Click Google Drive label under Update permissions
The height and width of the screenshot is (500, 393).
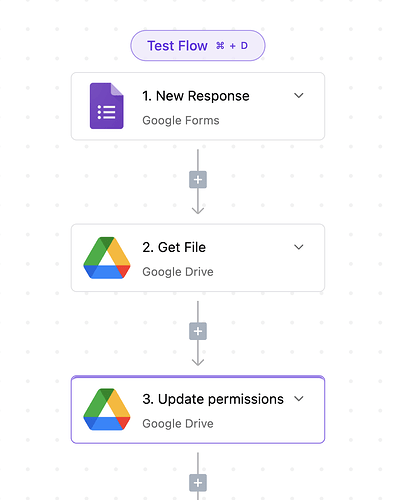click(x=178, y=423)
